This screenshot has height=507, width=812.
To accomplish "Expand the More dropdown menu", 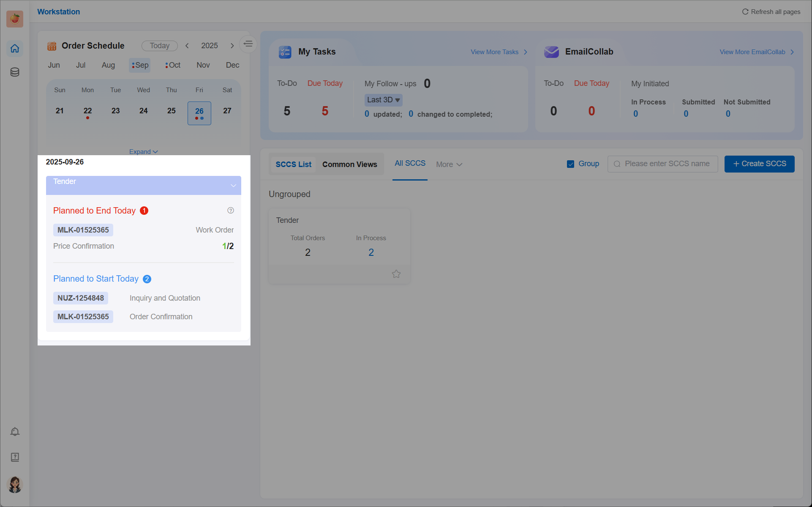I will 449,164.
